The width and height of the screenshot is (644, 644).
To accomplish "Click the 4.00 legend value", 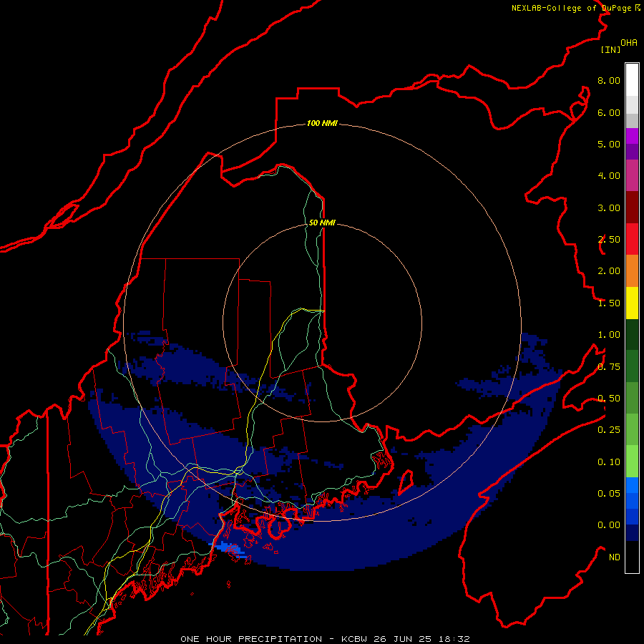I will 609,176.
